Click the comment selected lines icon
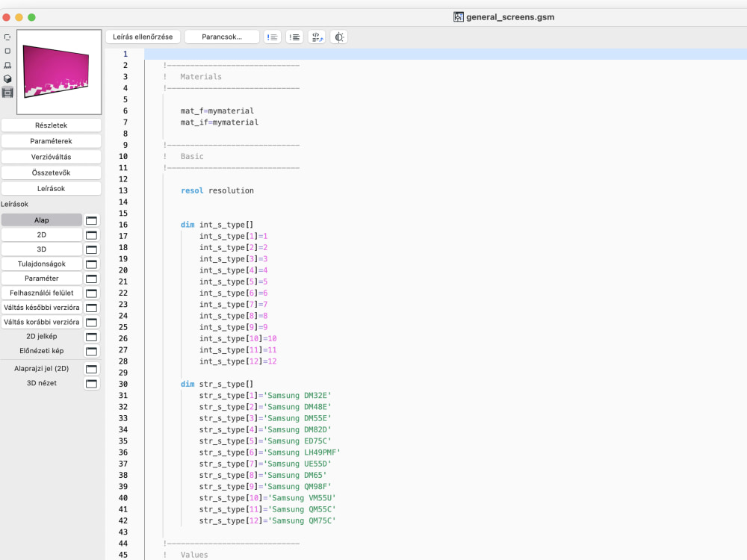The height and width of the screenshot is (560, 747). click(273, 37)
